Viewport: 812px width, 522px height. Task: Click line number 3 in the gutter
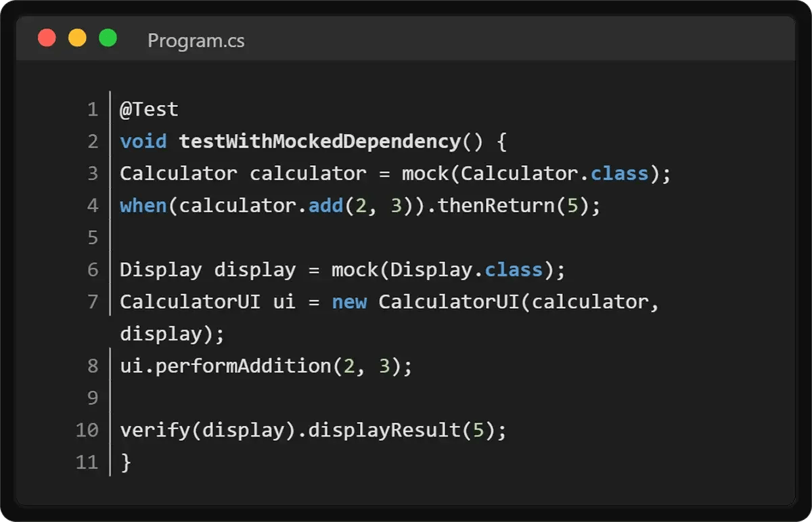click(x=93, y=174)
